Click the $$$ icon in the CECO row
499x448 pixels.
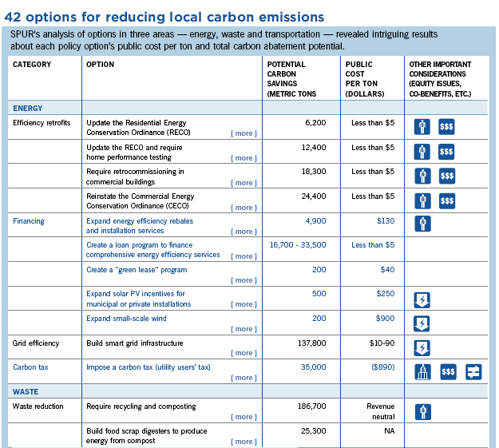(447, 201)
